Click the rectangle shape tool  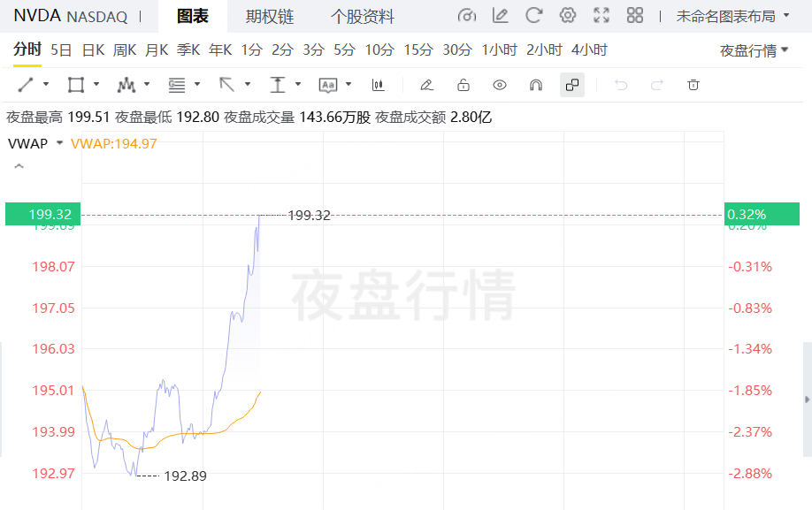coord(76,85)
